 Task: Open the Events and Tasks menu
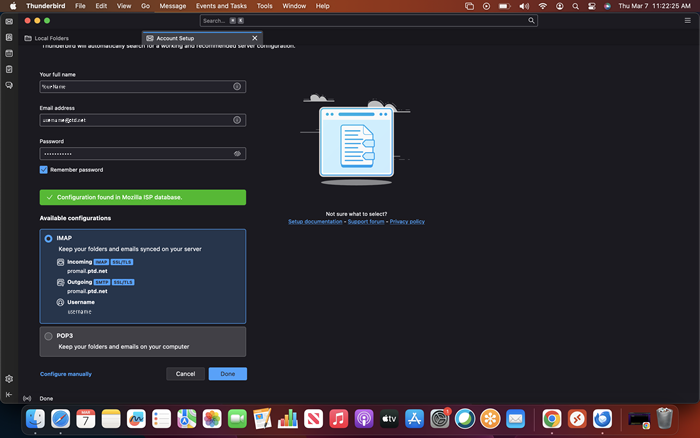221,6
